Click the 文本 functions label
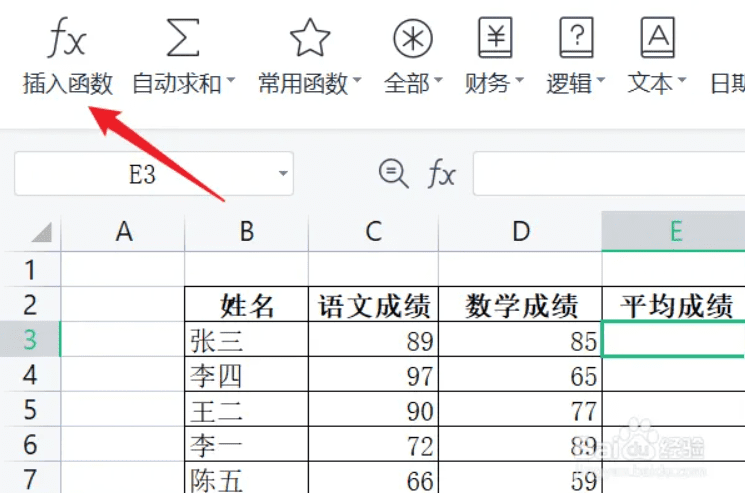 click(x=650, y=83)
